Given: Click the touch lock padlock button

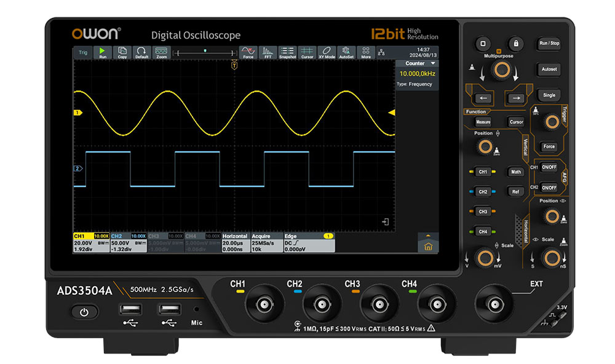Looking at the screenshot, I should click(516, 44).
